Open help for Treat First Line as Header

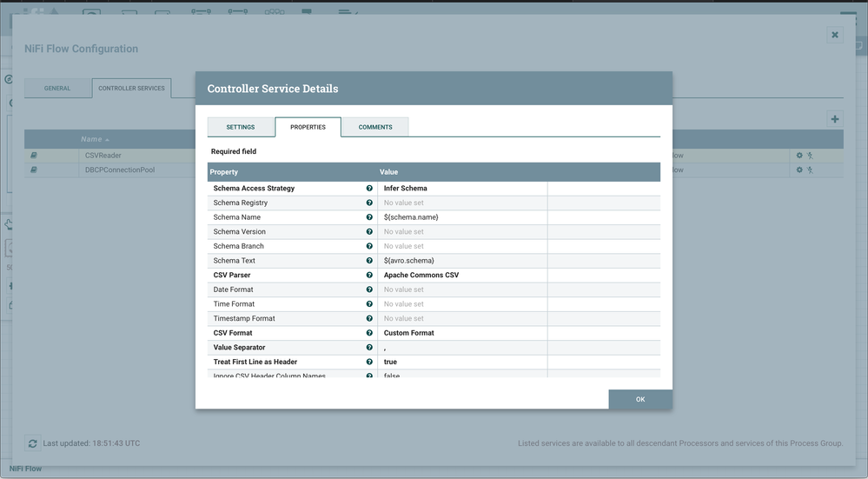click(x=369, y=362)
